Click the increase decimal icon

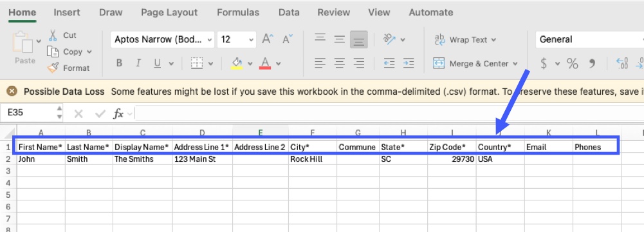point(622,63)
